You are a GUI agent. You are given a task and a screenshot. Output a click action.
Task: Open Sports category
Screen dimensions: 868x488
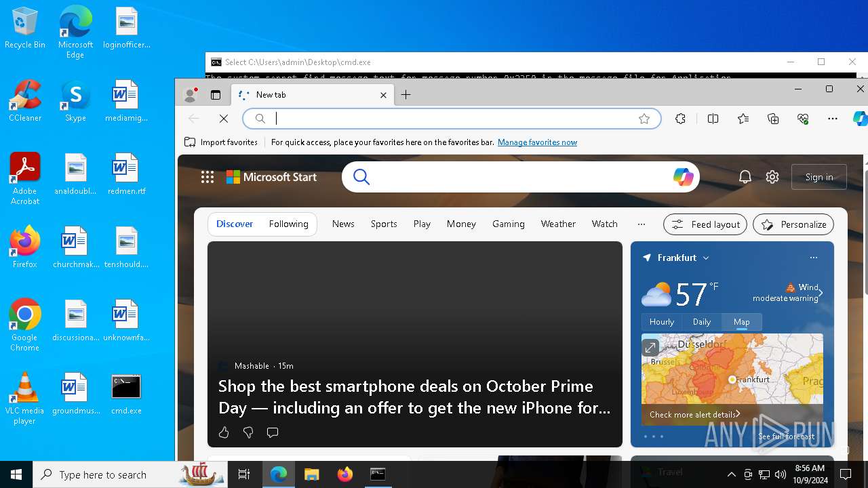point(384,224)
